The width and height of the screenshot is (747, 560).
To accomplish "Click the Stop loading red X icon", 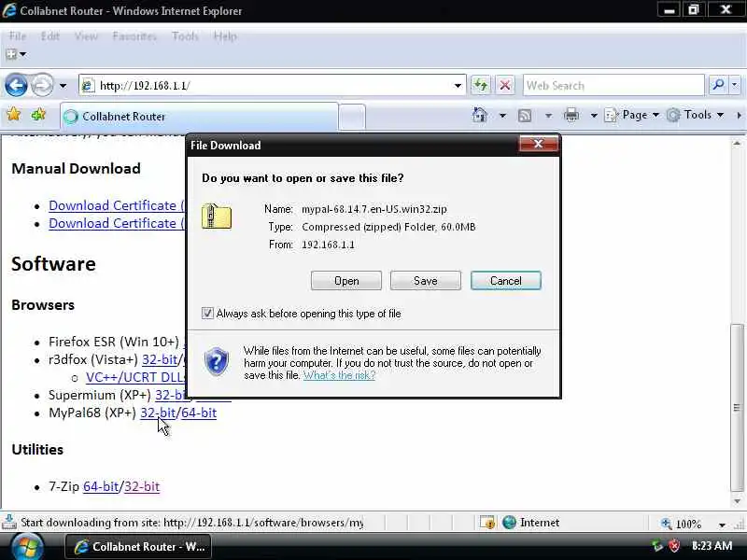I will [505, 86].
